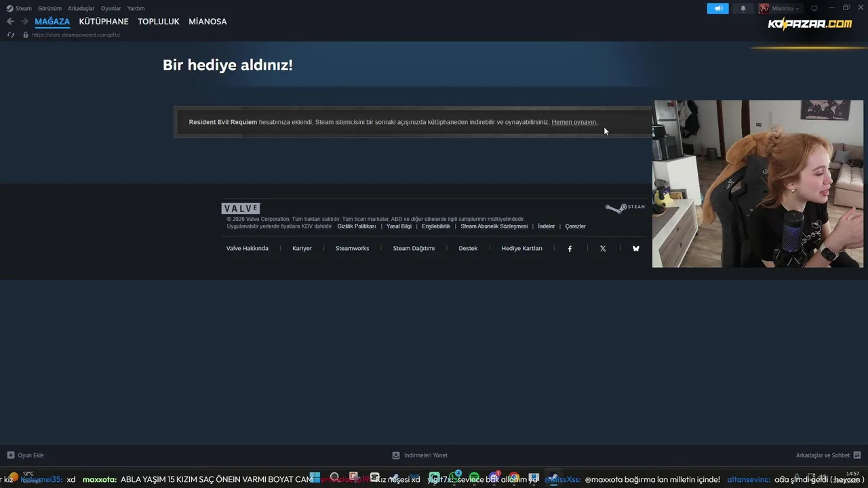
Task: Open the announcements megaphone button
Action: (718, 8)
